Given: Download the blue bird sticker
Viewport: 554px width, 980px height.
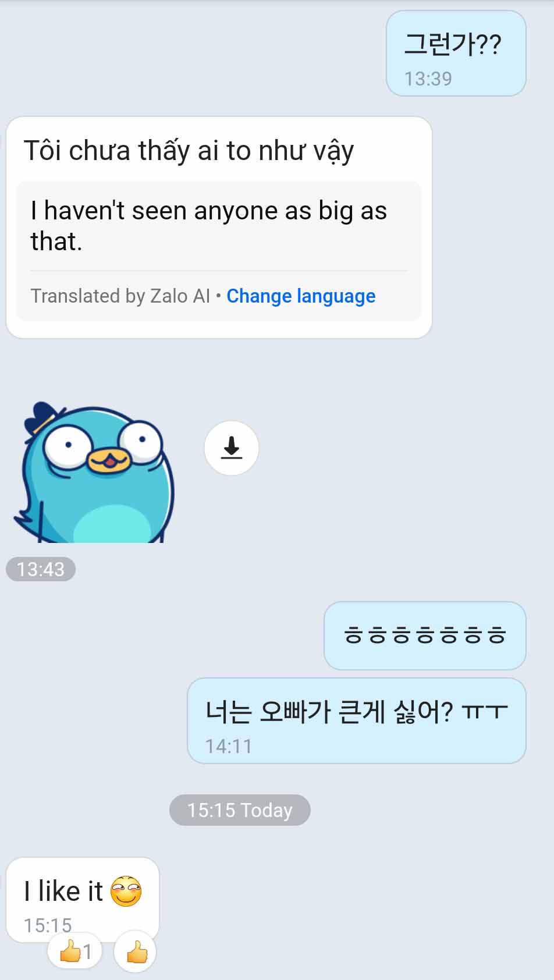Looking at the screenshot, I should pyautogui.click(x=231, y=448).
